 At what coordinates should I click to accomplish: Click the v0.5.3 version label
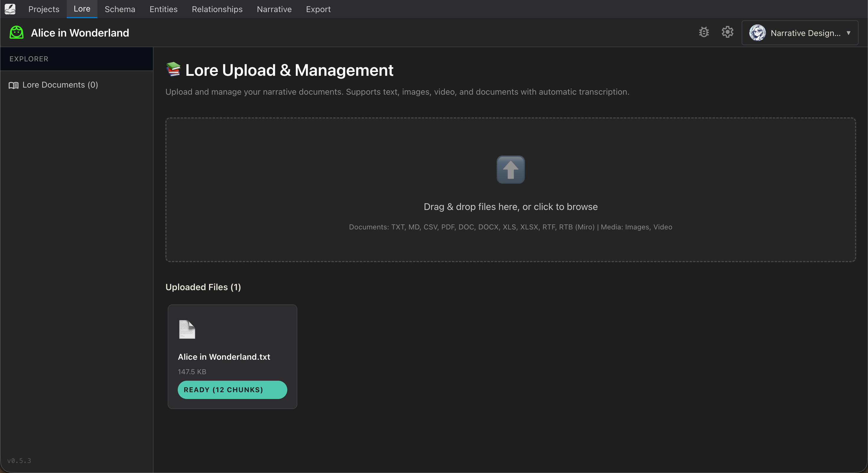pos(19,461)
